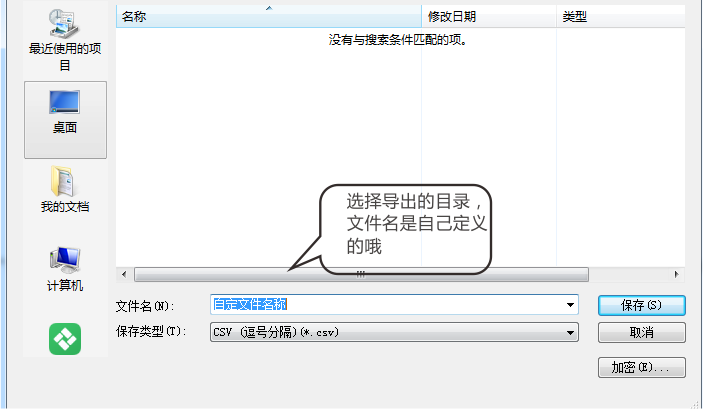Sort files by the 修改日期 column header
703x409 pixels.
[452, 17]
